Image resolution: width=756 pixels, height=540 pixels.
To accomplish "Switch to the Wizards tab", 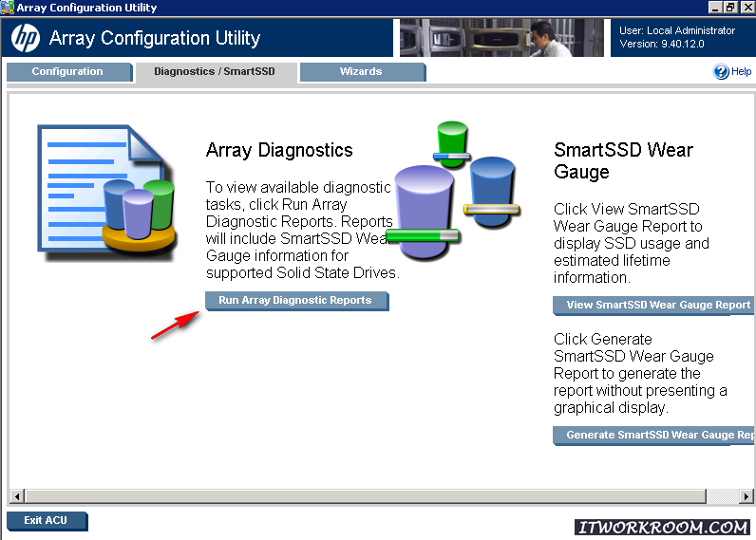I will [363, 72].
